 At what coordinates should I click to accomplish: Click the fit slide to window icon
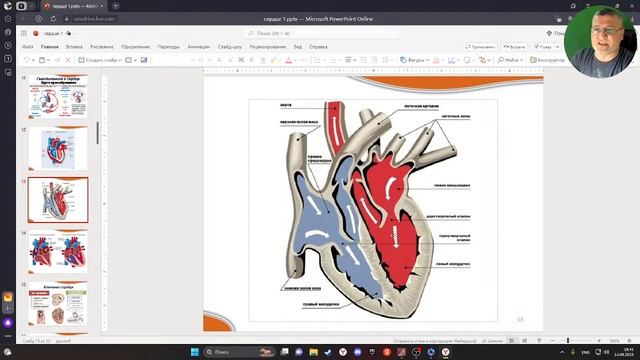[629, 340]
